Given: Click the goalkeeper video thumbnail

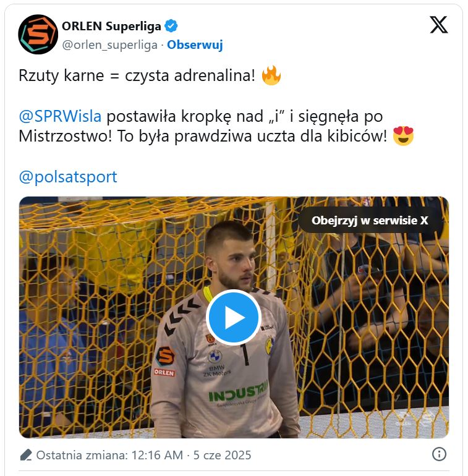Looking at the screenshot, I should 234,317.
